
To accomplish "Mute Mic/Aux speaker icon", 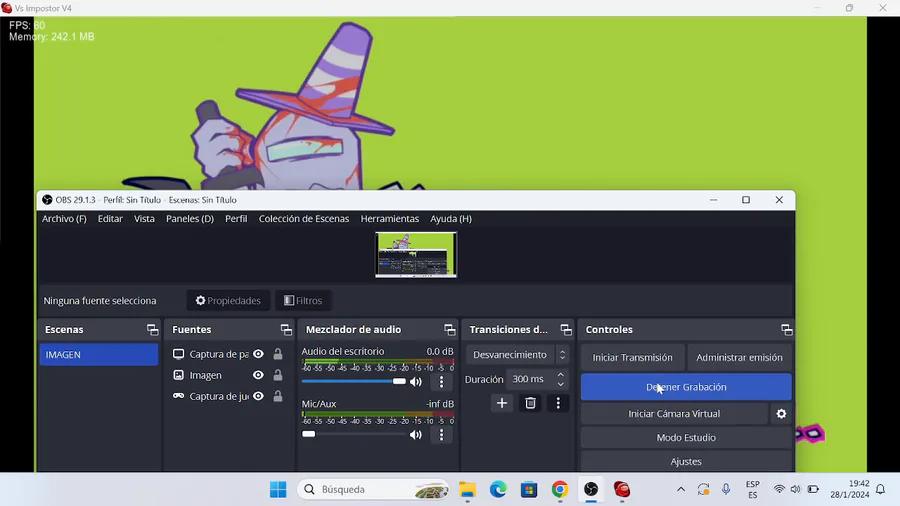I will [x=416, y=434].
